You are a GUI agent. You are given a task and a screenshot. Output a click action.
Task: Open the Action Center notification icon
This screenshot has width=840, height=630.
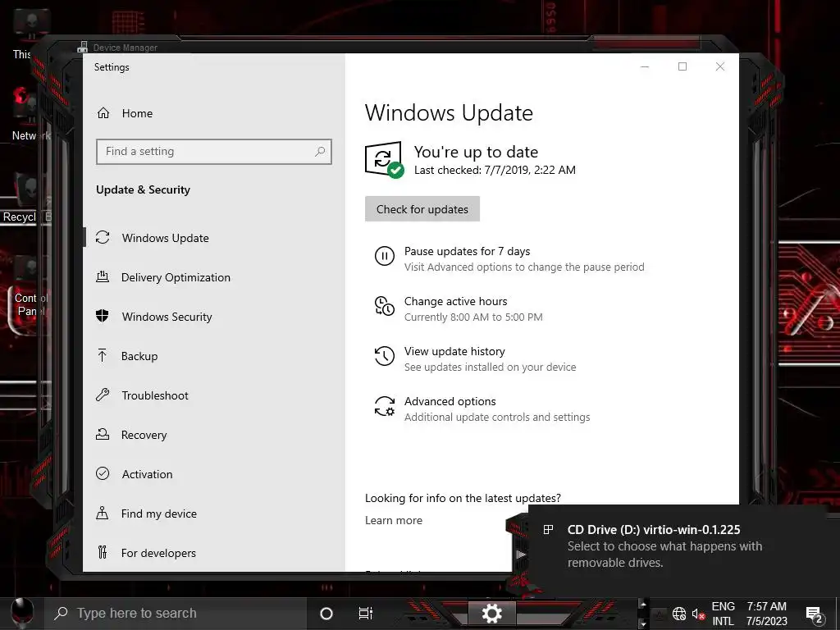pos(815,615)
